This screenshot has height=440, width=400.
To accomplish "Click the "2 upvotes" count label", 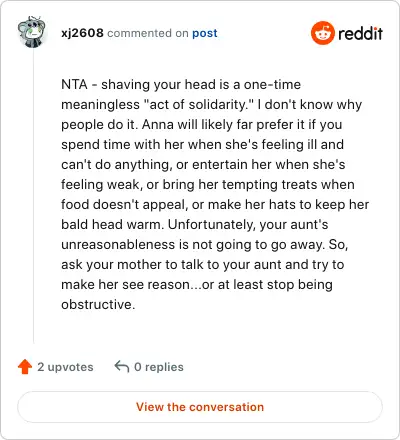I will tap(65, 367).
